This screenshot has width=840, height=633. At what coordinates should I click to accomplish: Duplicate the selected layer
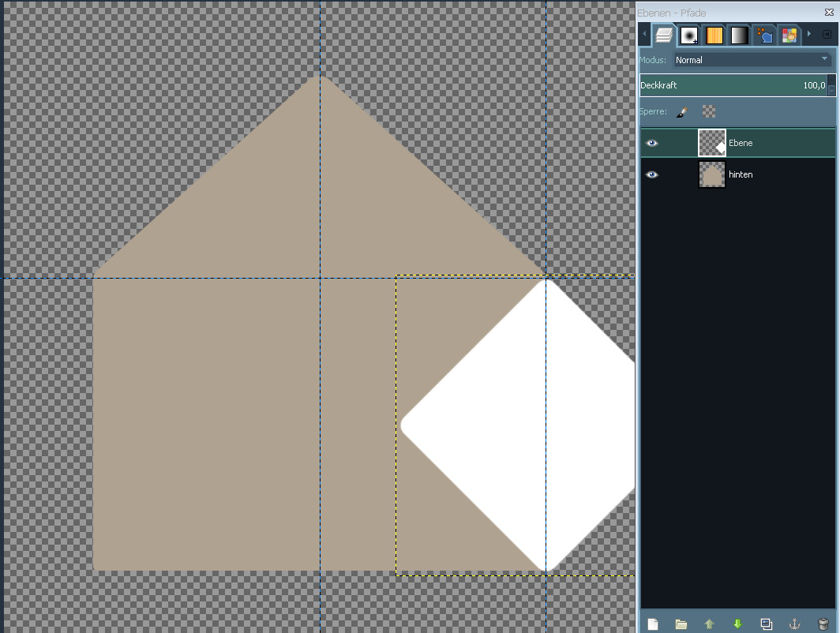click(x=766, y=624)
